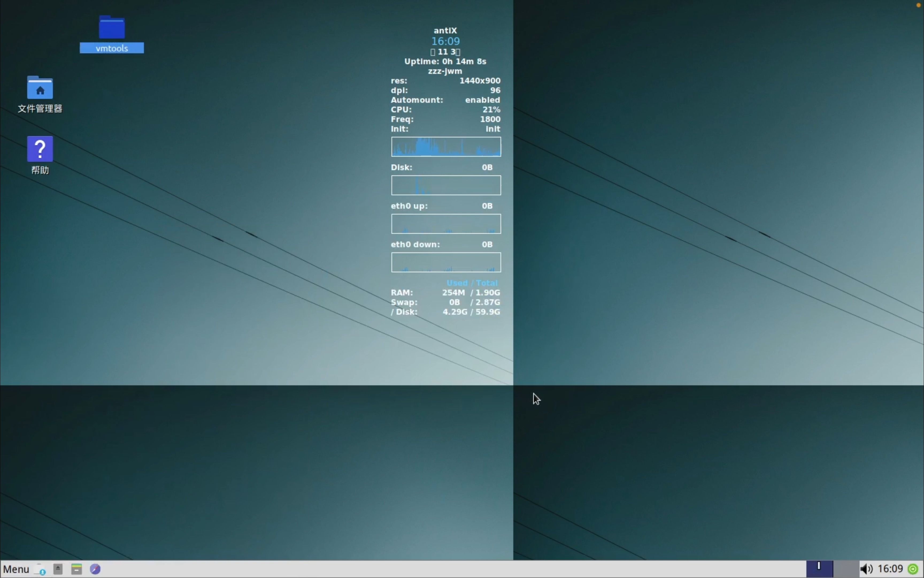
Task: Click the Uptime text in Conky
Action: point(445,62)
